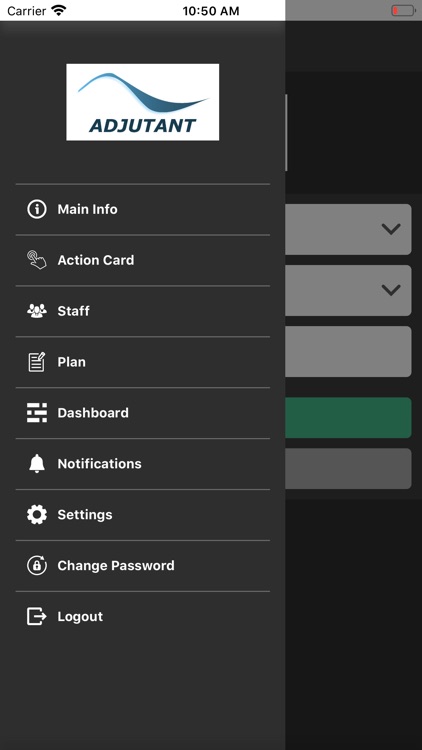422x750 pixels.
Task: Go to Action Card in the drawer
Action: click(x=143, y=260)
